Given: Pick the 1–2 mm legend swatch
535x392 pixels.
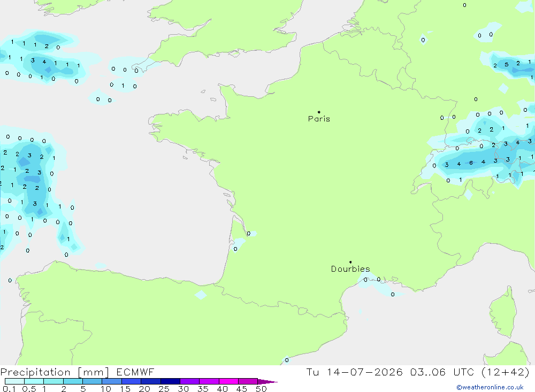Looking at the screenshot, I should (53, 381).
